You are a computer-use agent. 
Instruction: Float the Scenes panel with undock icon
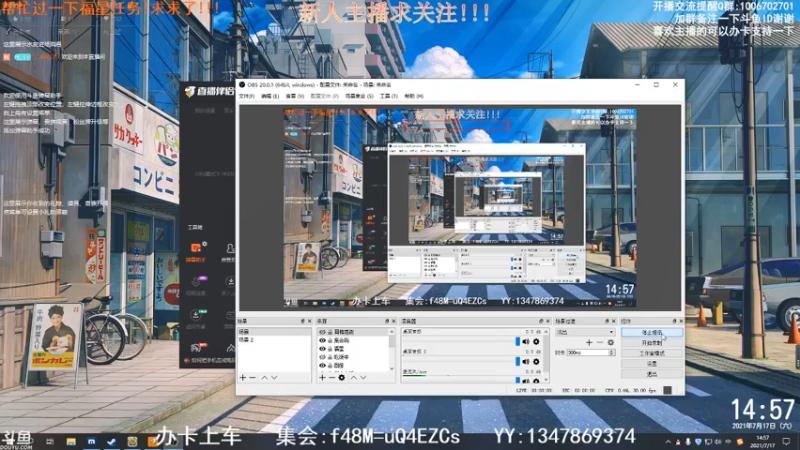click(x=303, y=321)
